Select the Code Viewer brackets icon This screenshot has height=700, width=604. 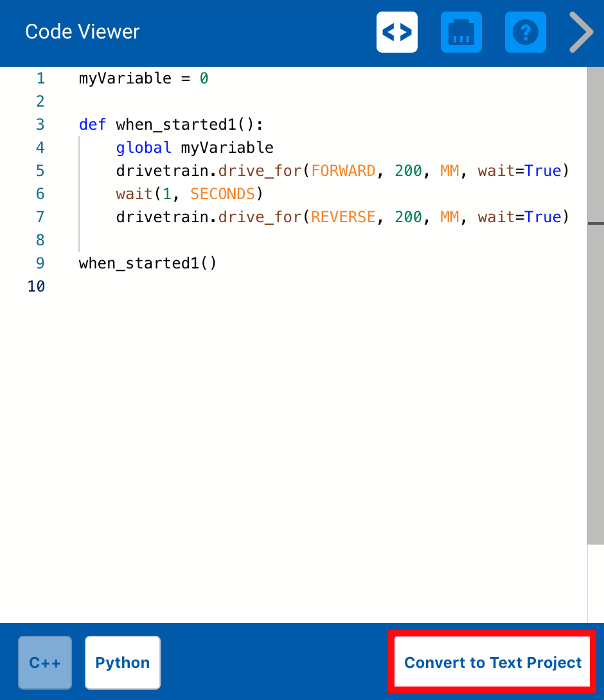[396, 31]
